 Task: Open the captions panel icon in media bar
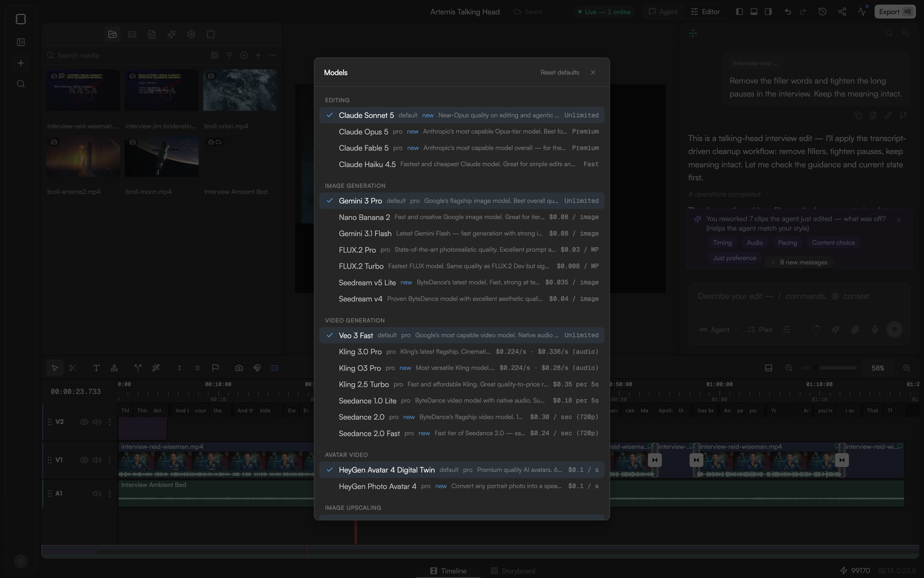pos(132,34)
